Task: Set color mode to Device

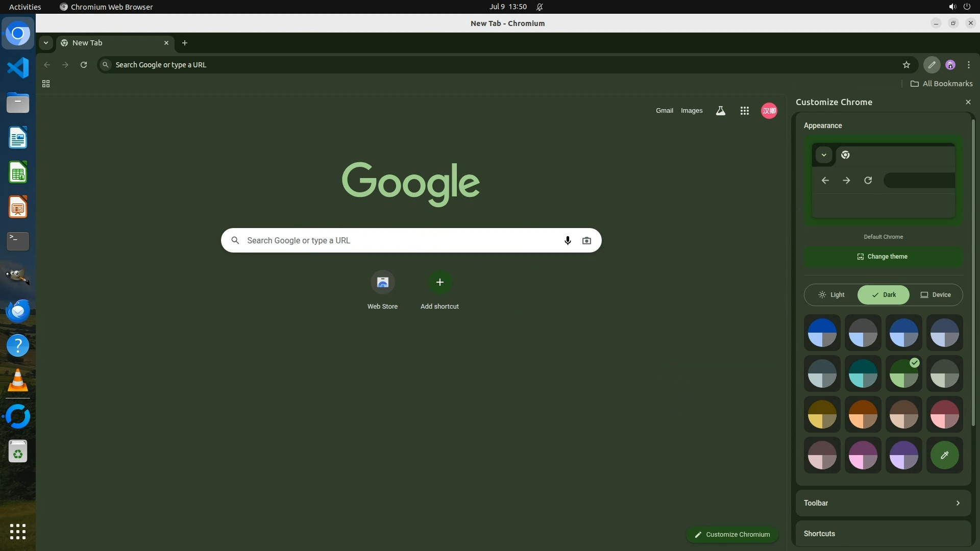Action: (x=936, y=295)
